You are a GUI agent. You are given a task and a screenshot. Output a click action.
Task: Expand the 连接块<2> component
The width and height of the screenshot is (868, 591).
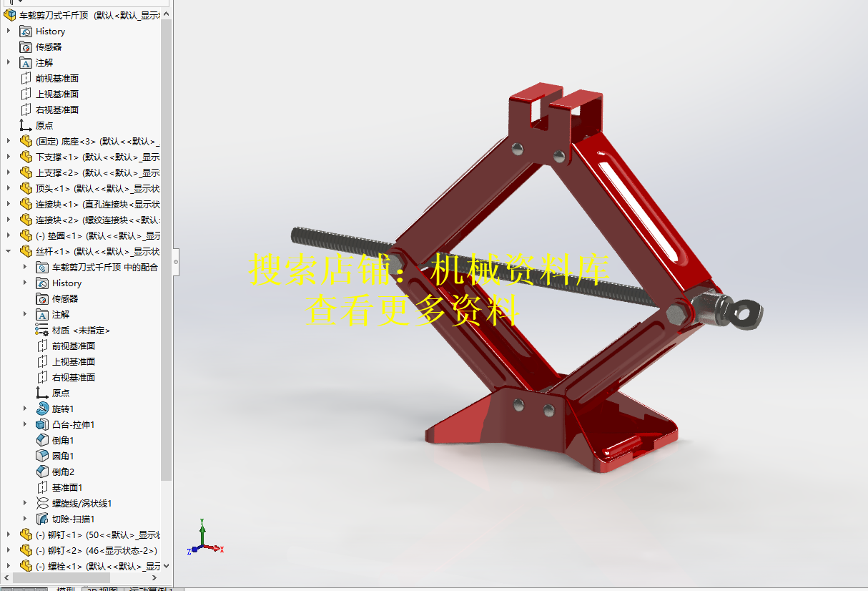(x=9, y=220)
